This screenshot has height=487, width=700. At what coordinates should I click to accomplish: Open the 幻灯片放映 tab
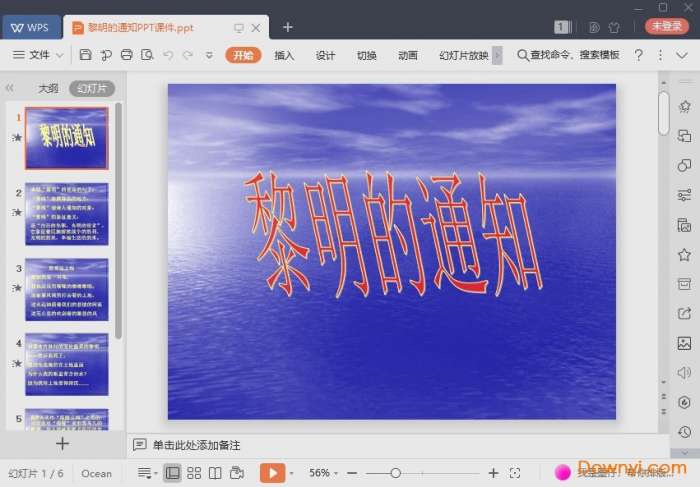tap(464, 55)
